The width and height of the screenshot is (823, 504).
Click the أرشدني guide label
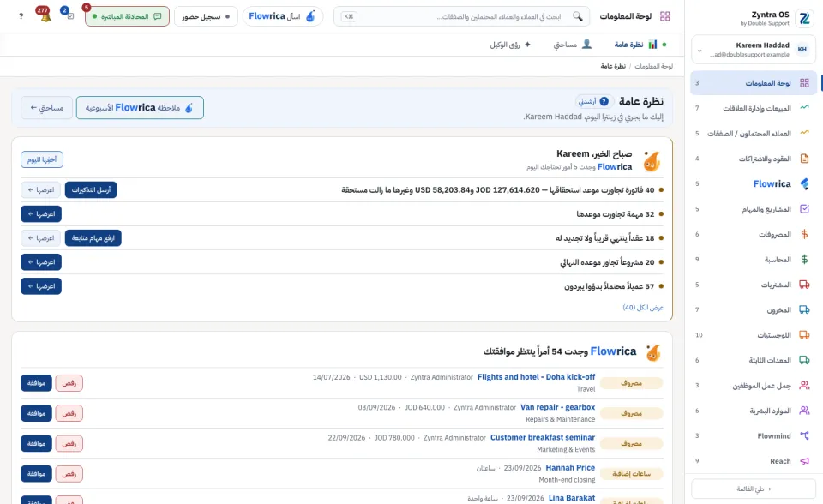(x=587, y=101)
